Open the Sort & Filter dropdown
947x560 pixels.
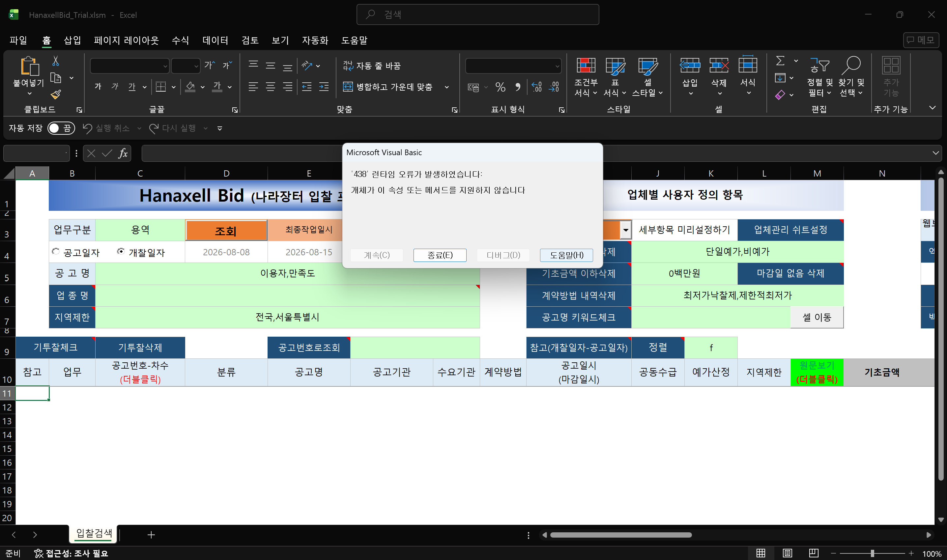click(x=819, y=77)
